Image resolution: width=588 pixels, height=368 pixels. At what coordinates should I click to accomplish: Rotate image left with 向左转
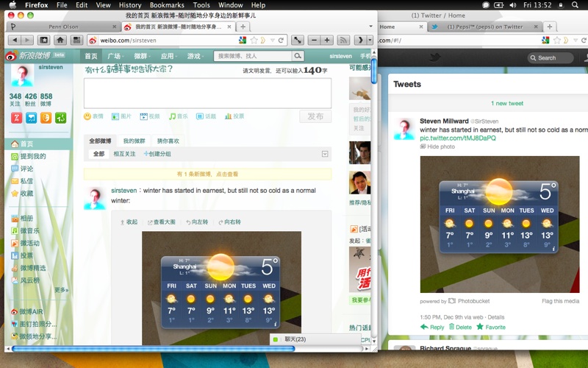197,222
